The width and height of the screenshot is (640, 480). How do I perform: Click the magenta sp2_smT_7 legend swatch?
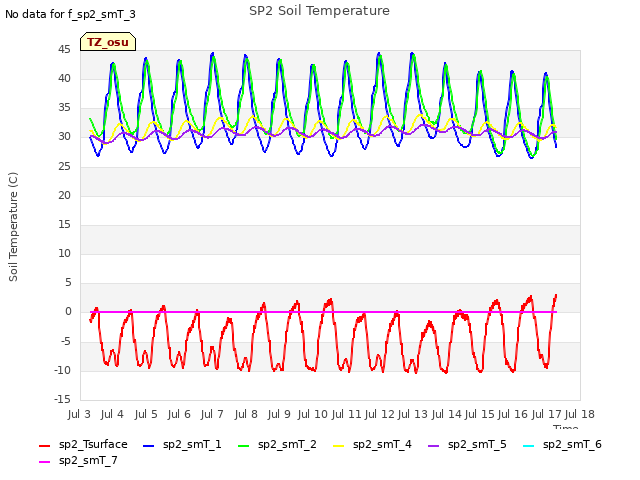[x=44, y=462]
